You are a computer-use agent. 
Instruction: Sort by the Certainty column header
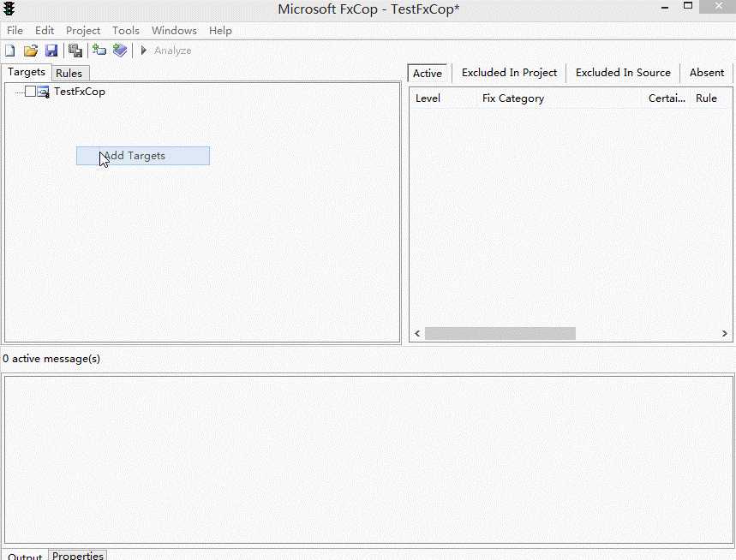[667, 98]
